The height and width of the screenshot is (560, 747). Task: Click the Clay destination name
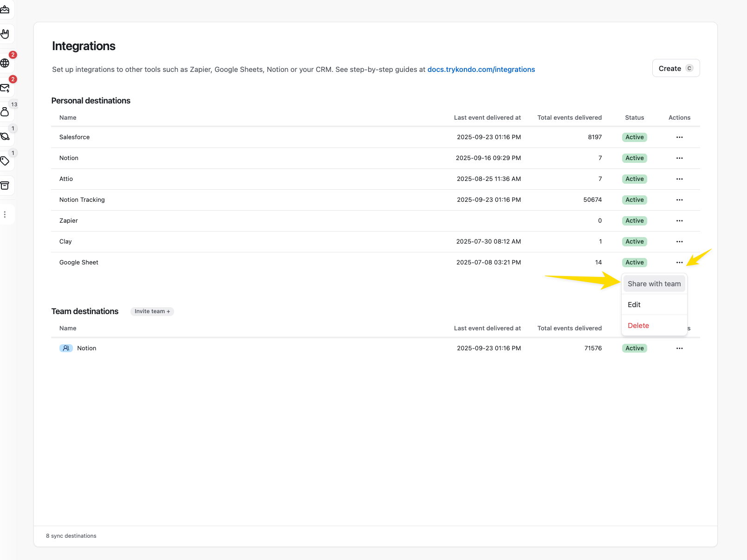click(x=65, y=242)
